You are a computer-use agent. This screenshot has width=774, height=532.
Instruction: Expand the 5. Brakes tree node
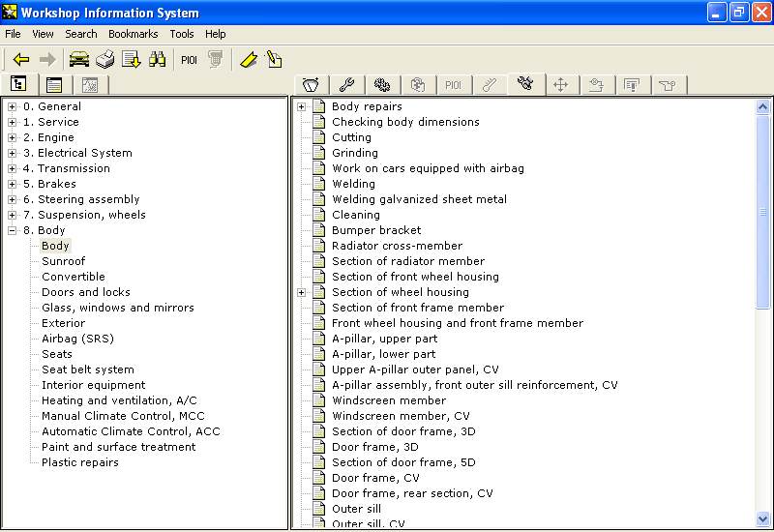point(13,184)
